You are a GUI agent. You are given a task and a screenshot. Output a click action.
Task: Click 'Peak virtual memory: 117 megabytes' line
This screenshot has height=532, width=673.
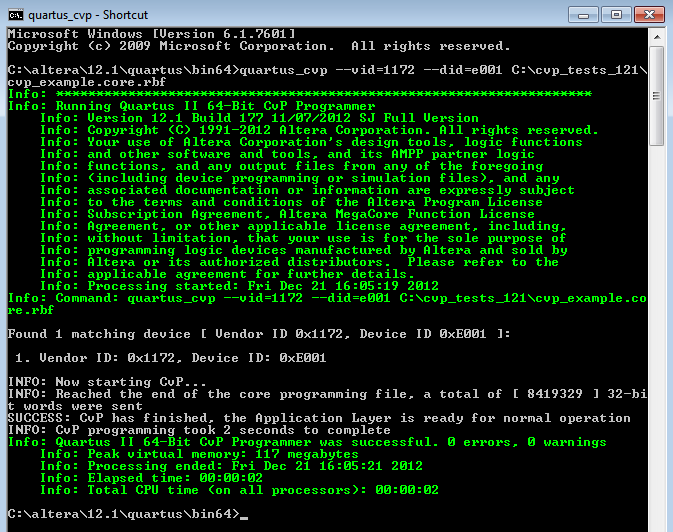click(x=199, y=454)
